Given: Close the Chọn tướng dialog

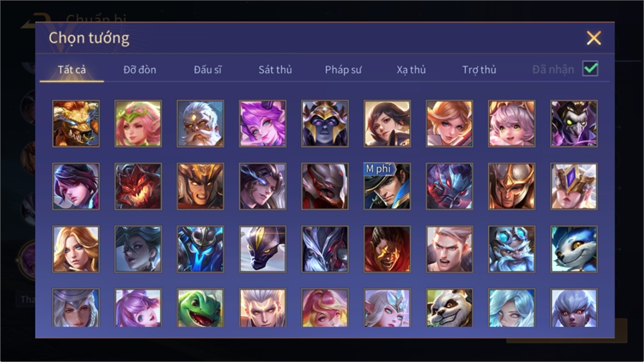Looking at the screenshot, I should tap(593, 38).
